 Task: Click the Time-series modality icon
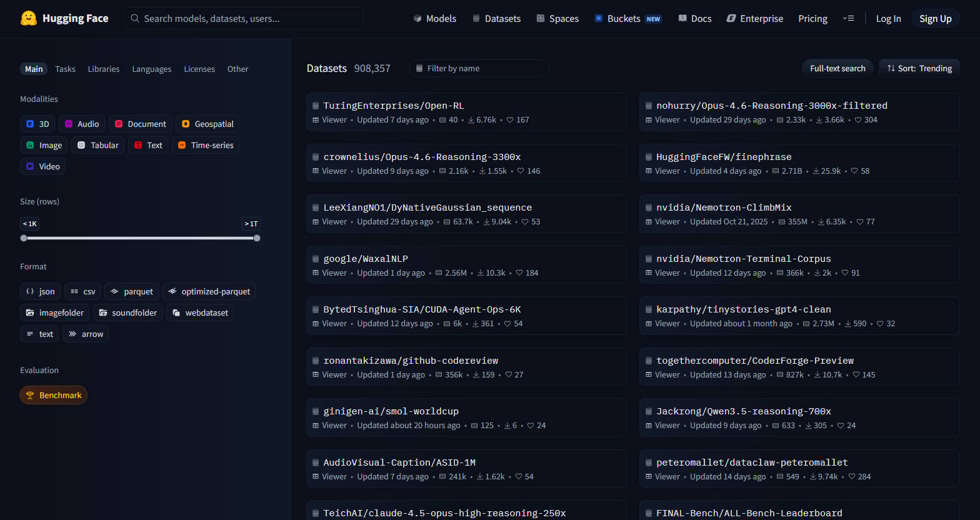coord(182,145)
